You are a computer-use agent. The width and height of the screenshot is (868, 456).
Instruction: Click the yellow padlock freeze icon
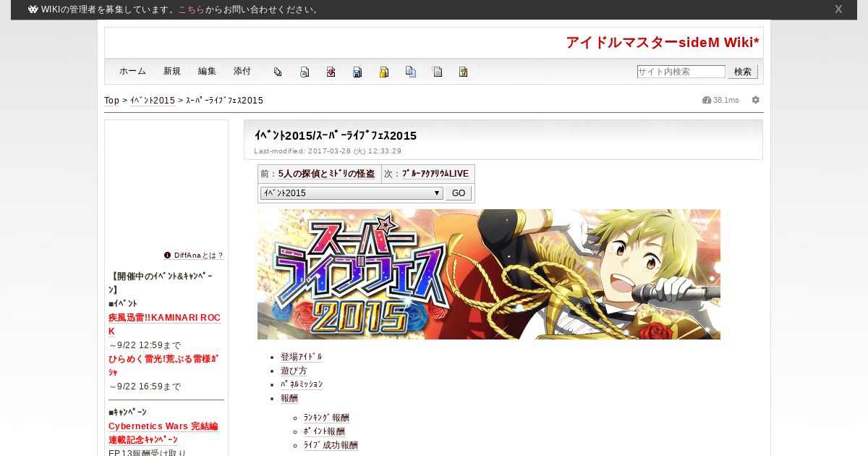tap(384, 72)
